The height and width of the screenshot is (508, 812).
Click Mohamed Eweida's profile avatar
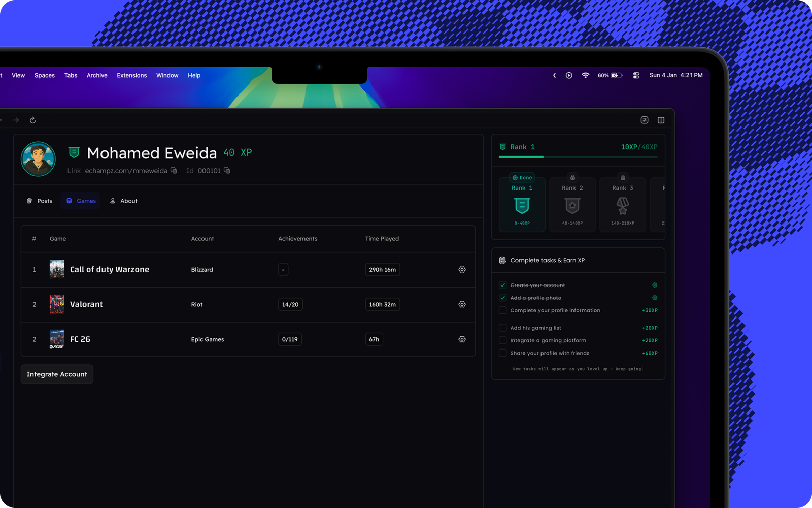click(38, 159)
